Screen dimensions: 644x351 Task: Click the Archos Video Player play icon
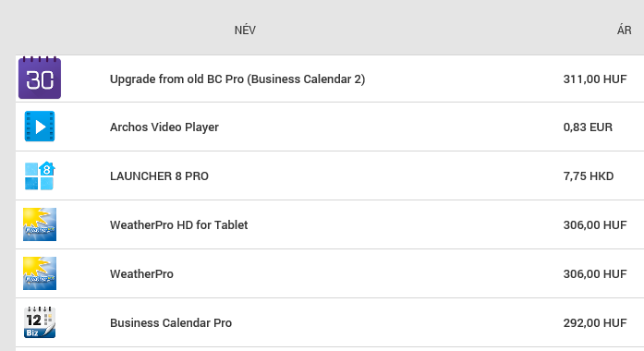tap(40, 127)
